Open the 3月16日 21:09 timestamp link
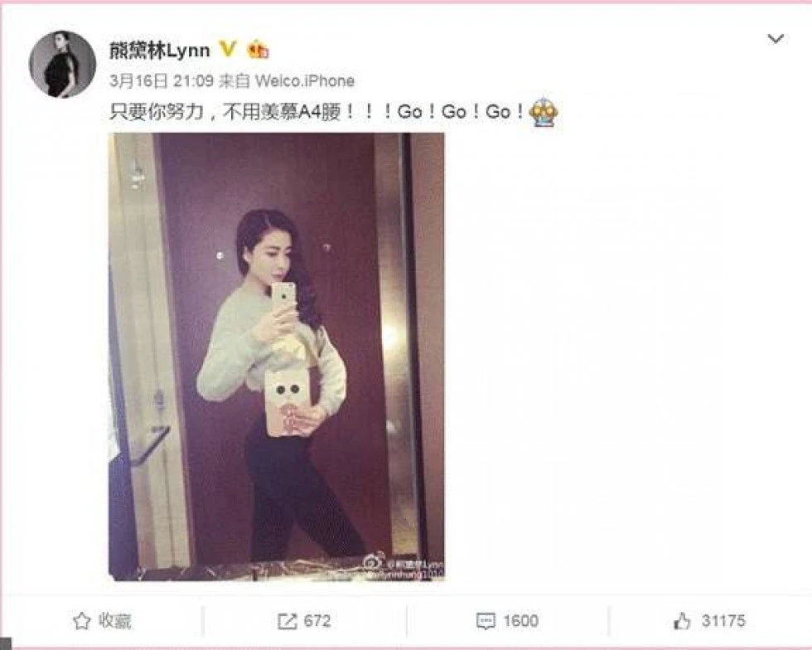The image size is (812, 650). pyautogui.click(x=162, y=80)
